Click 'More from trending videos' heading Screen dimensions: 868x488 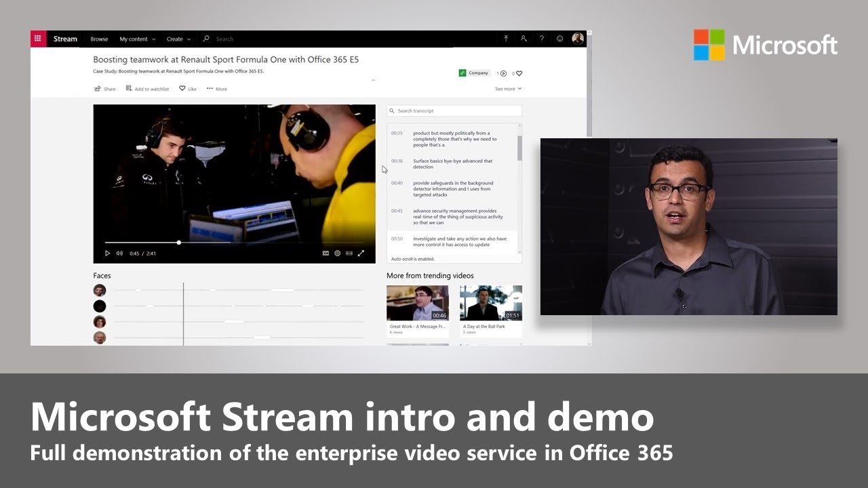[430, 276]
